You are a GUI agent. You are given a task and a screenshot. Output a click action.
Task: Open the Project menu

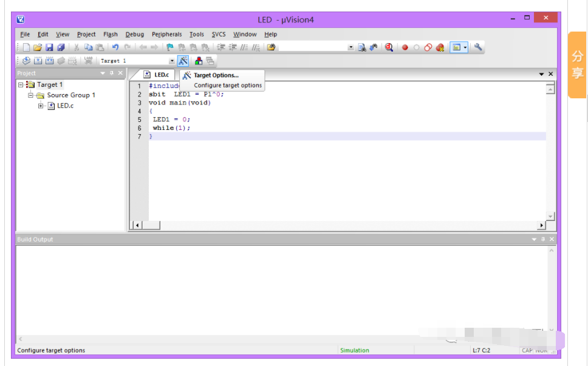86,35
